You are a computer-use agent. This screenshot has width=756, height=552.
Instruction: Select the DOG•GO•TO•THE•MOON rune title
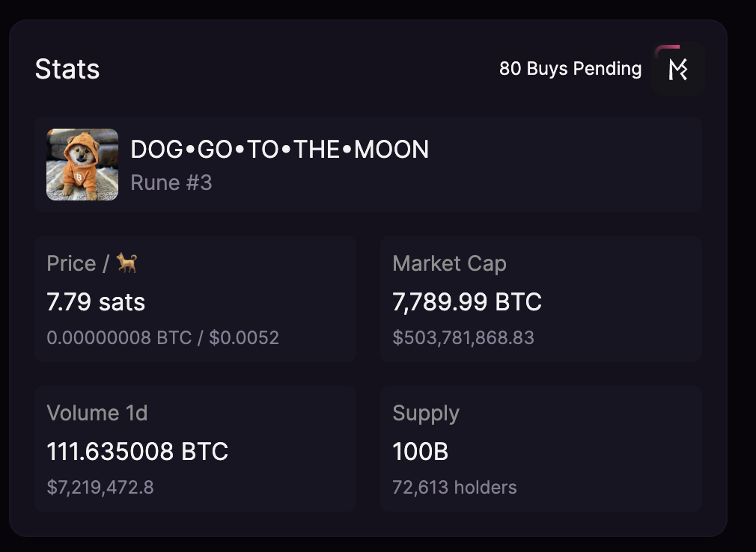pyautogui.click(x=279, y=150)
